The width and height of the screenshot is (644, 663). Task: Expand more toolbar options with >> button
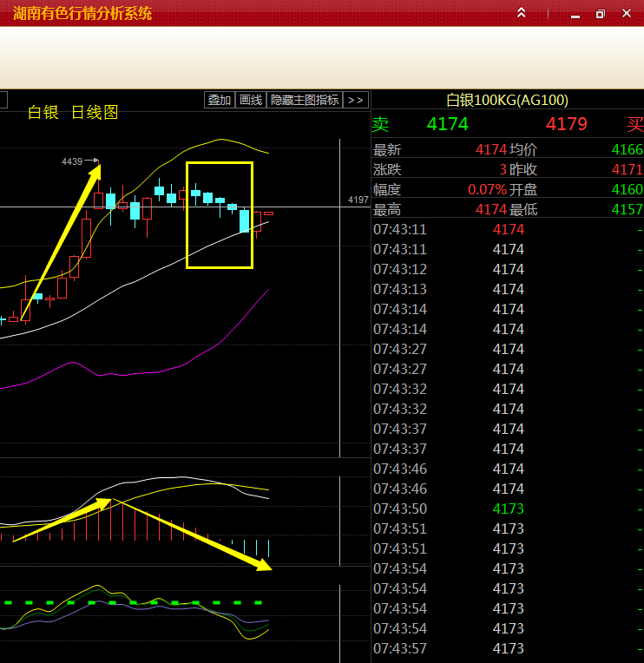point(355,100)
